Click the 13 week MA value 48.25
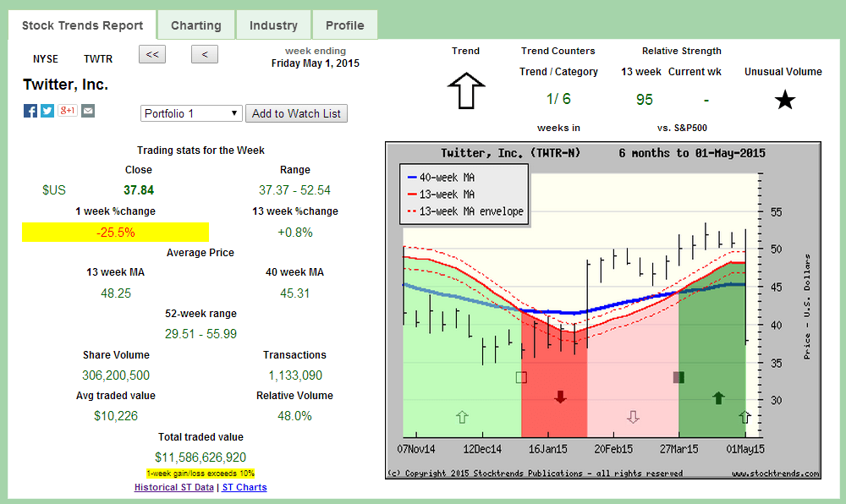846x504 pixels. point(116,293)
